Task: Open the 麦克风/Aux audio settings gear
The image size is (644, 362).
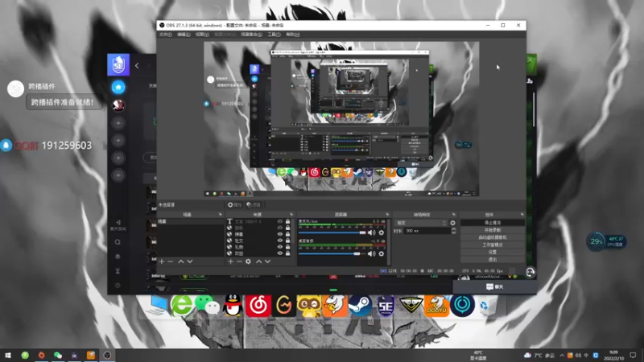Action: 381,232
